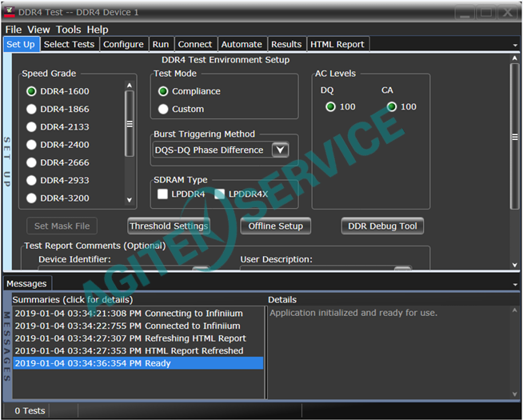Click Speed Grade list scroll up arrow

click(x=130, y=86)
